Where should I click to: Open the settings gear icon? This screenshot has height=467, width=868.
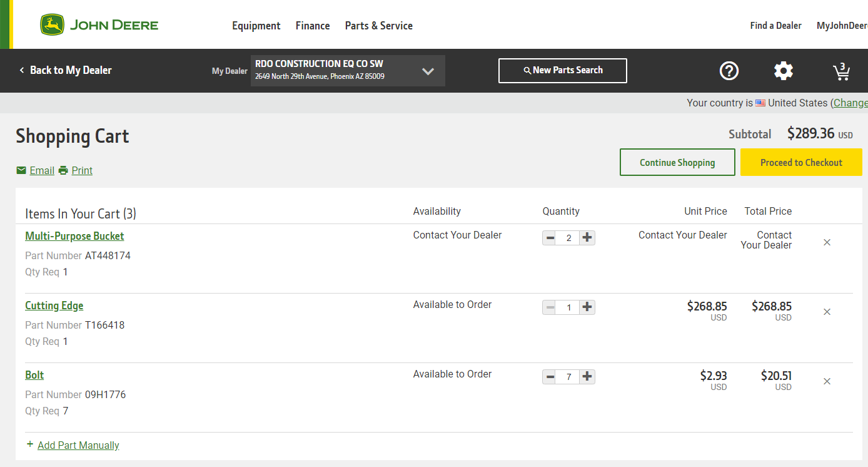(x=783, y=71)
